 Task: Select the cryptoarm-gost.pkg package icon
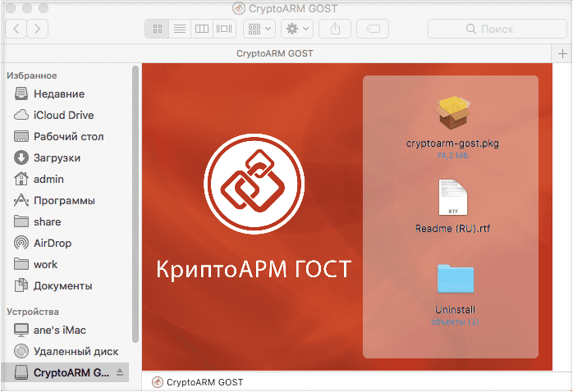point(452,113)
